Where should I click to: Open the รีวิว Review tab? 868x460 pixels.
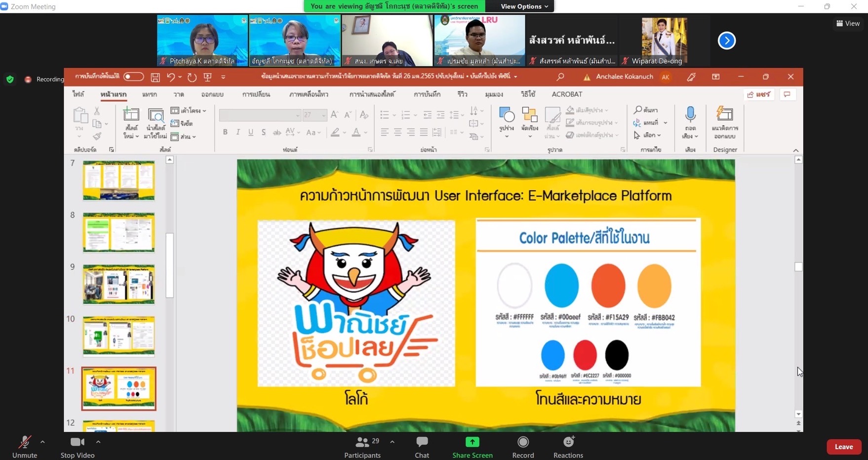click(462, 94)
